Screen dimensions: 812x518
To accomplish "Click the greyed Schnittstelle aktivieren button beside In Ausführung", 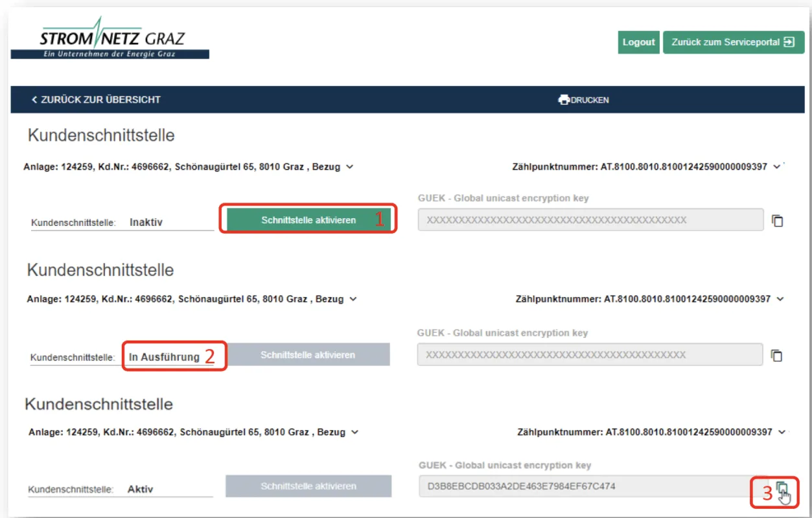I will 308,355.
